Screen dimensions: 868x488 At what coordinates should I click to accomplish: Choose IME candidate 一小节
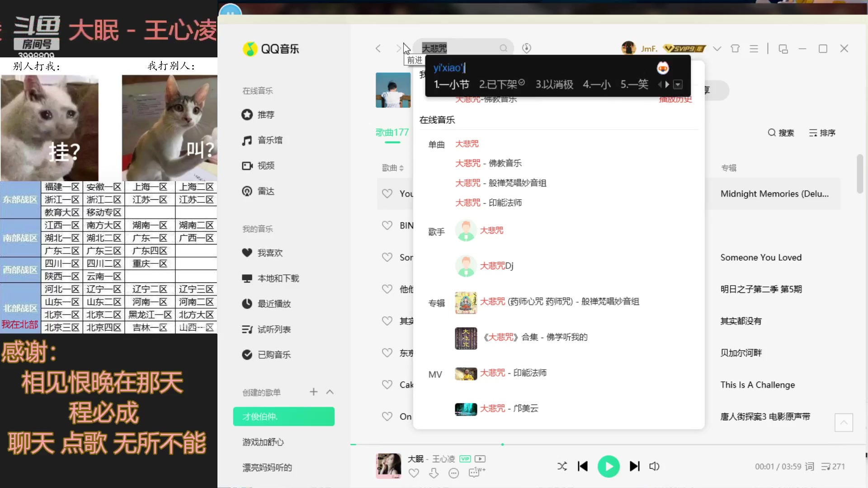[451, 84]
